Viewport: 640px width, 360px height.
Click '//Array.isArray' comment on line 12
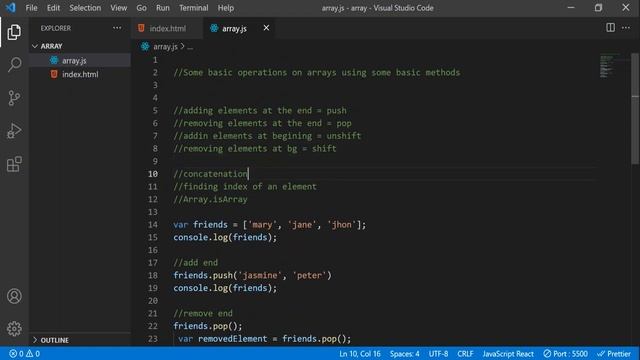pyautogui.click(x=210, y=199)
